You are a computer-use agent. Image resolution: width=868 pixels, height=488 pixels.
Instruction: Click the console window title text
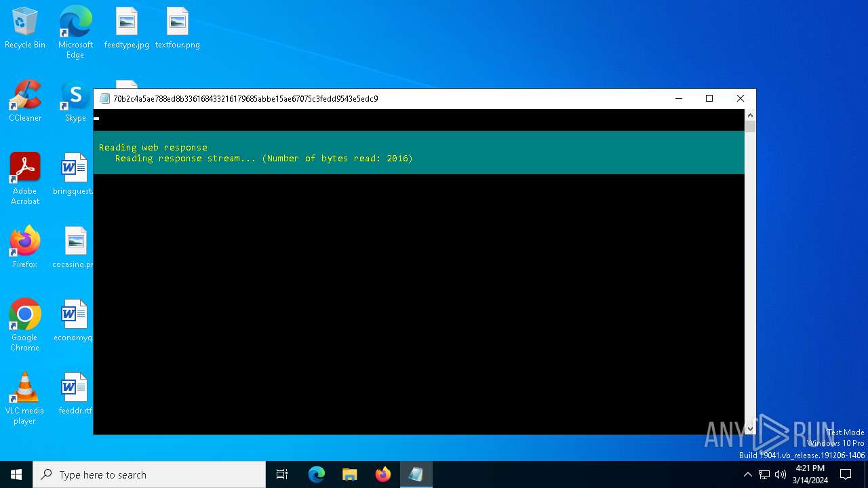tap(245, 99)
